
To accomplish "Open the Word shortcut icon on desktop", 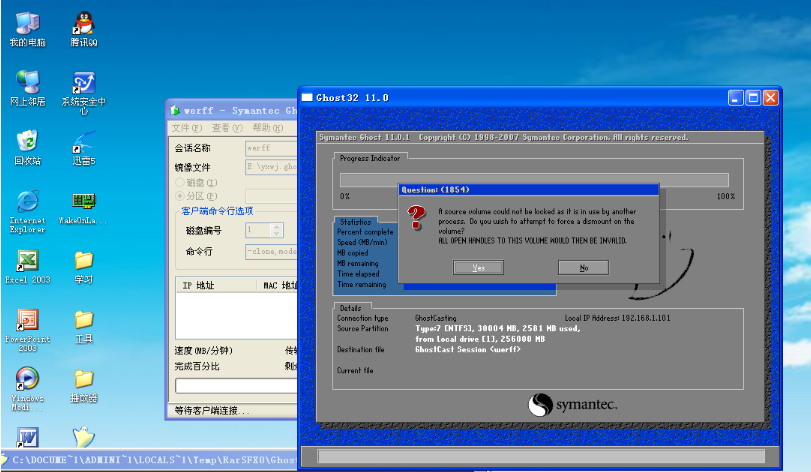I will [x=27, y=437].
